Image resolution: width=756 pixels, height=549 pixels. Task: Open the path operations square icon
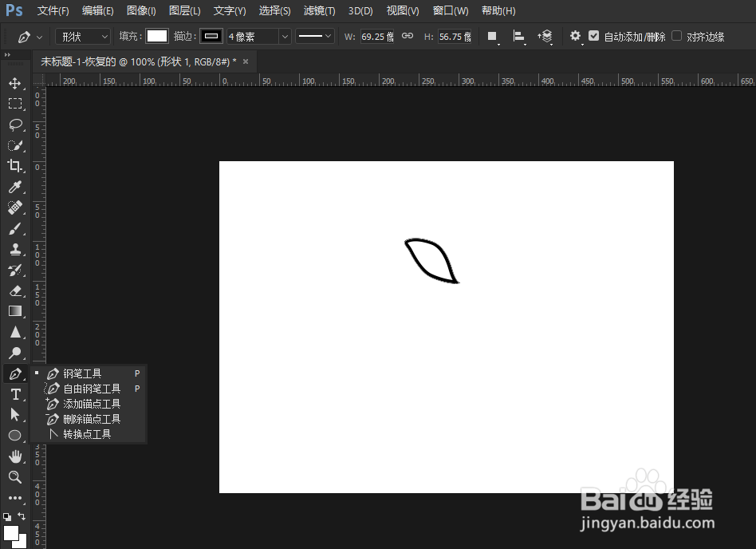(492, 37)
